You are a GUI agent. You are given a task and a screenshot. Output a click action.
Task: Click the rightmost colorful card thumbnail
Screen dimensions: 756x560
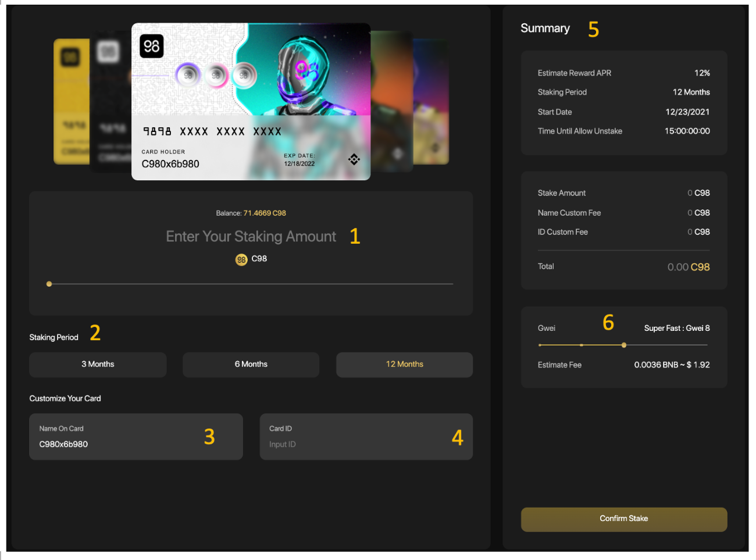click(432, 102)
